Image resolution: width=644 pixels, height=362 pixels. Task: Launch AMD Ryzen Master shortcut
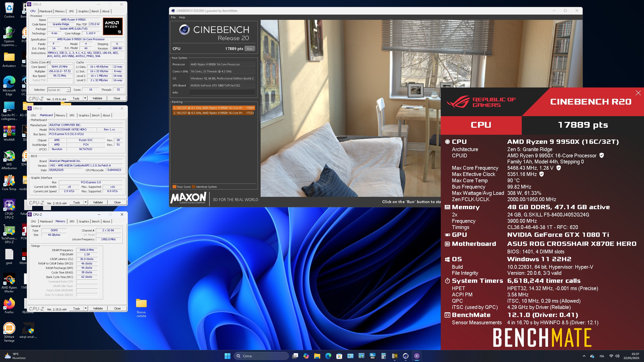coord(9,283)
